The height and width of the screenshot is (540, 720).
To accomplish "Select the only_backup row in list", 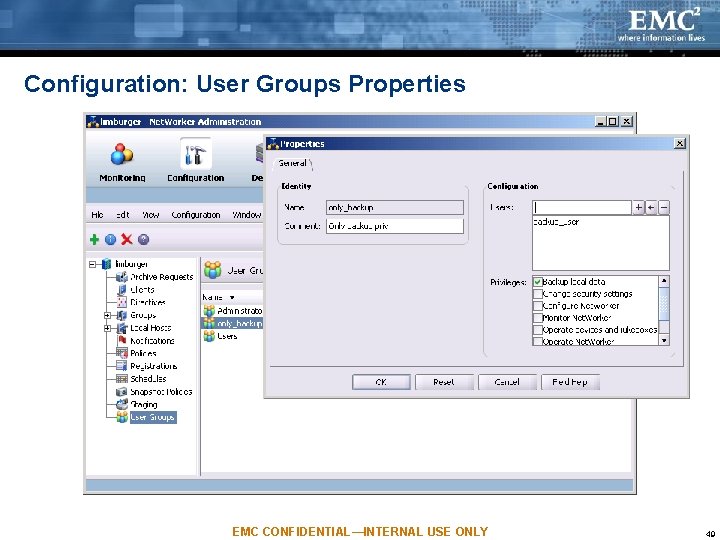I will (233, 323).
